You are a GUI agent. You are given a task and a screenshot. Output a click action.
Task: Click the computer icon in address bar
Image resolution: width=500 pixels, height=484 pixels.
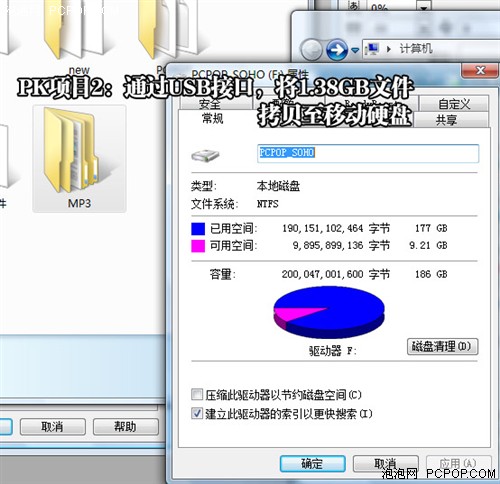pyautogui.click(x=372, y=49)
